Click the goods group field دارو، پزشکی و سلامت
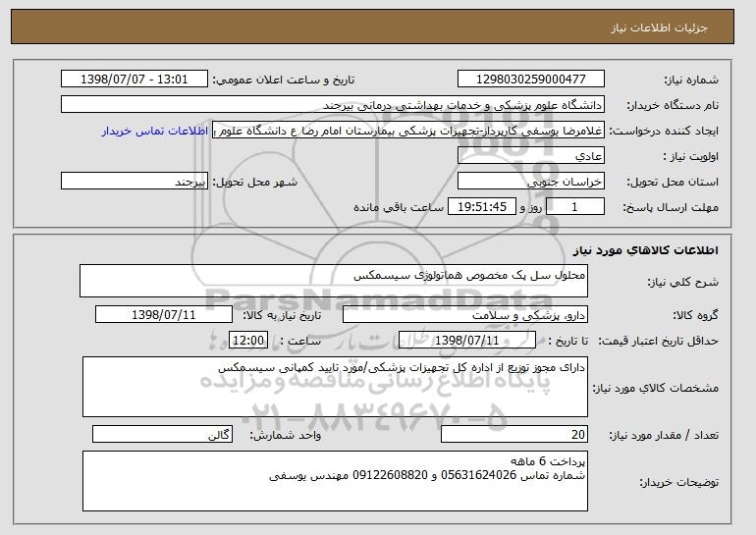Image resolution: width=756 pixels, height=535 pixels. click(x=465, y=315)
